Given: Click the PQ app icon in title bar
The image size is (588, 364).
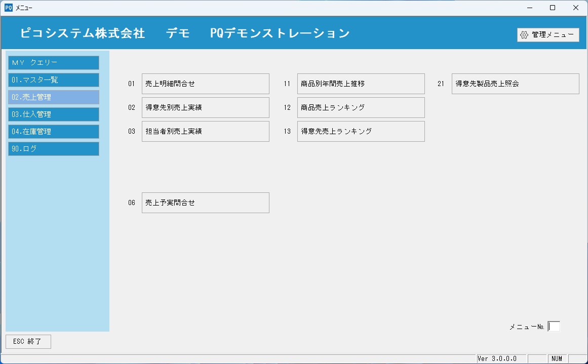Looking at the screenshot, I should point(8,8).
